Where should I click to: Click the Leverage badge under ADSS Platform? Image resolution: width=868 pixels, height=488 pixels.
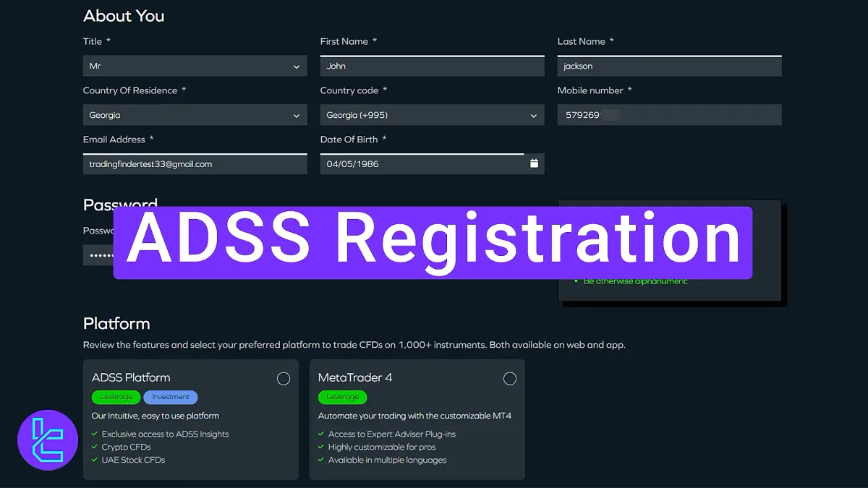point(116,396)
